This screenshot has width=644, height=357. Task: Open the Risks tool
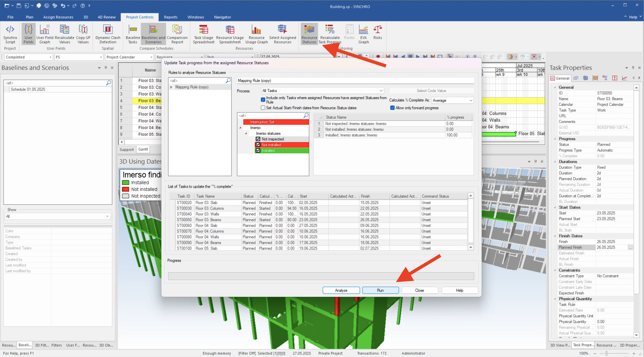point(378,34)
